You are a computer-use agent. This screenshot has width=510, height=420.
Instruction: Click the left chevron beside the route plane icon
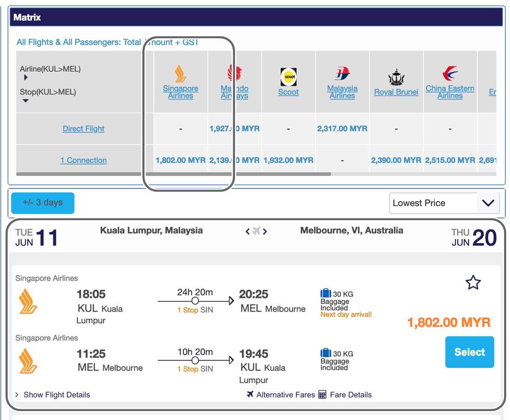248,231
